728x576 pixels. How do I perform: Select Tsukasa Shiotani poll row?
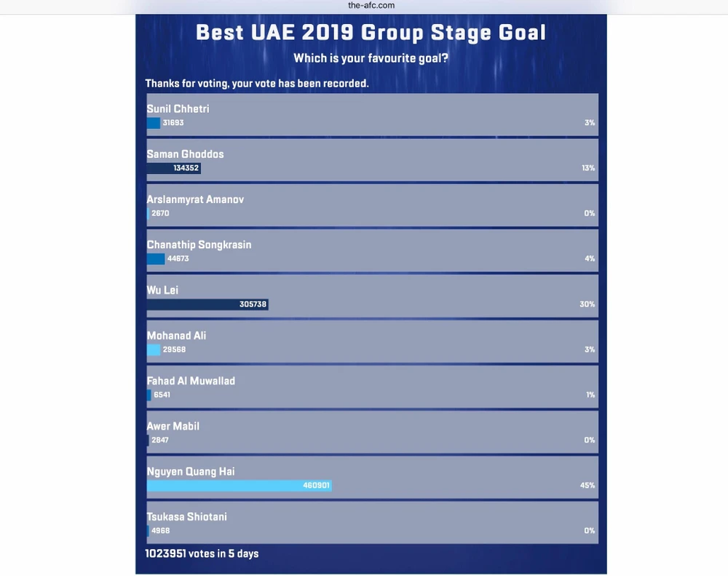372,522
